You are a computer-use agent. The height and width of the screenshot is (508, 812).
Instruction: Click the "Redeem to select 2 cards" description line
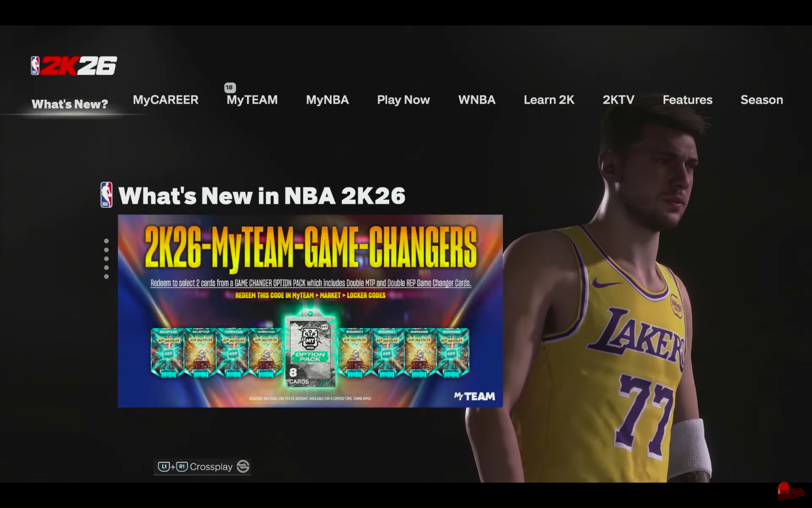click(x=311, y=283)
